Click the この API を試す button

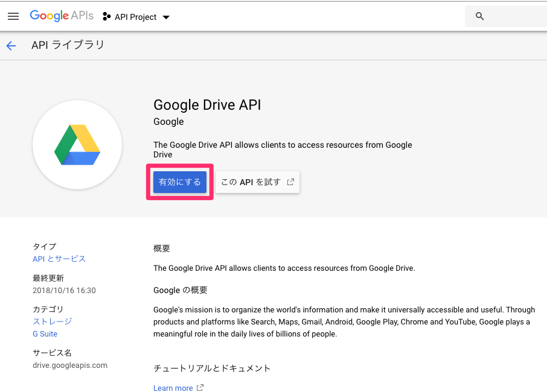[257, 182]
